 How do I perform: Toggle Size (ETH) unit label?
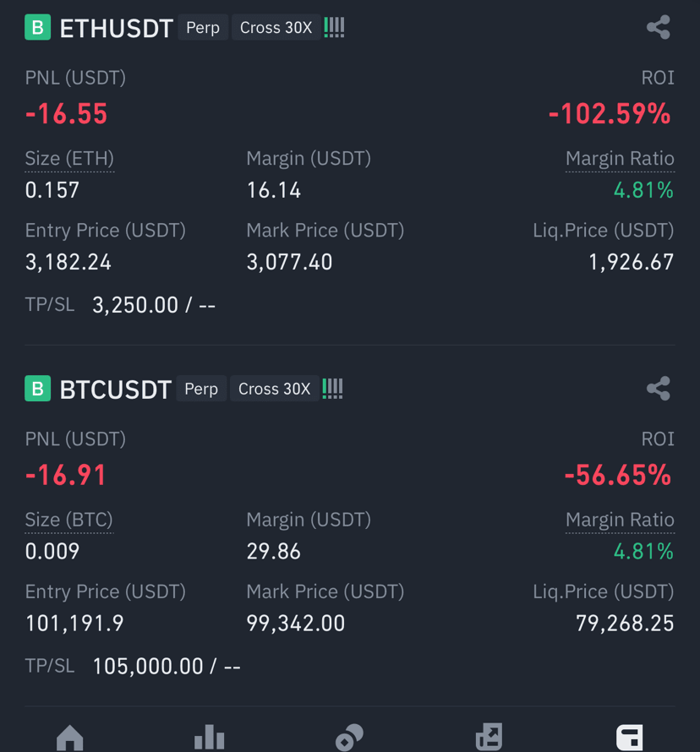point(69,159)
